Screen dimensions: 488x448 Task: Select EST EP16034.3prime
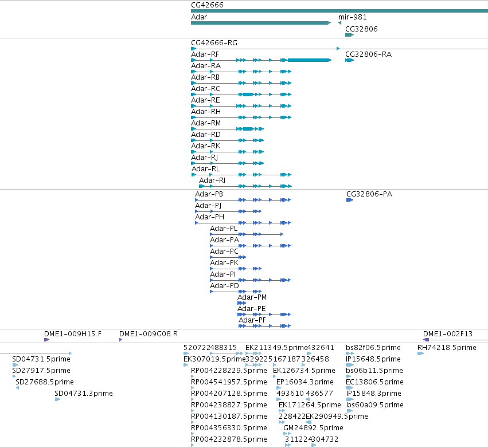click(304, 382)
